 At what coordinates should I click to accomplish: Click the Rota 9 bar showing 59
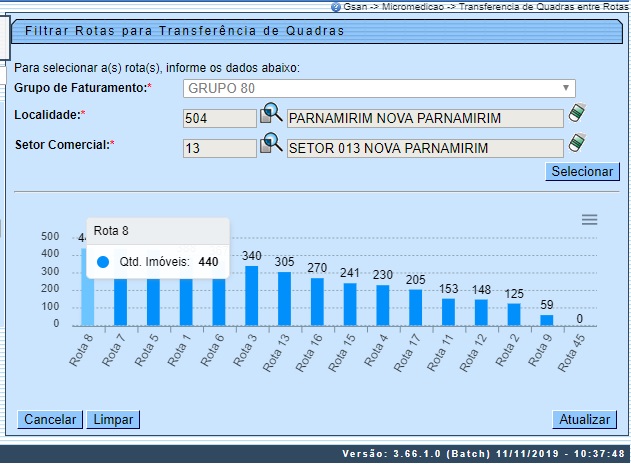click(x=547, y=320)
